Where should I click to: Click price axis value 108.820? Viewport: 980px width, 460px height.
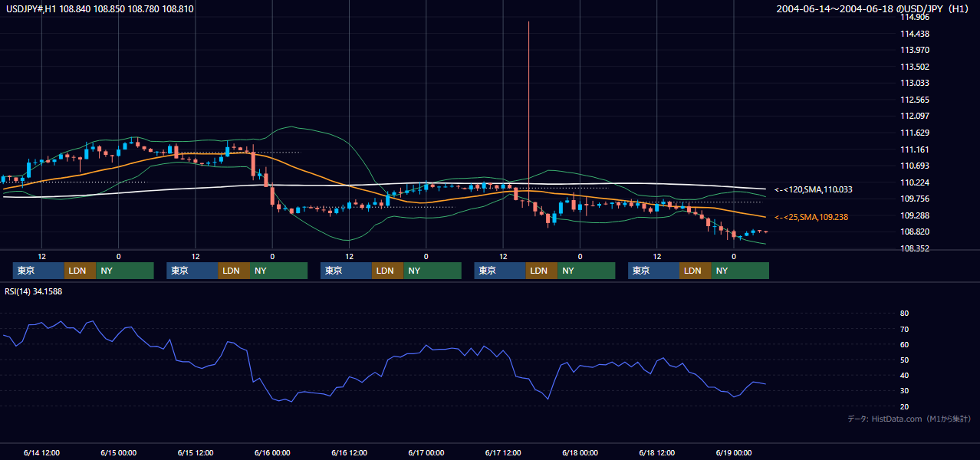click(915, 232)
